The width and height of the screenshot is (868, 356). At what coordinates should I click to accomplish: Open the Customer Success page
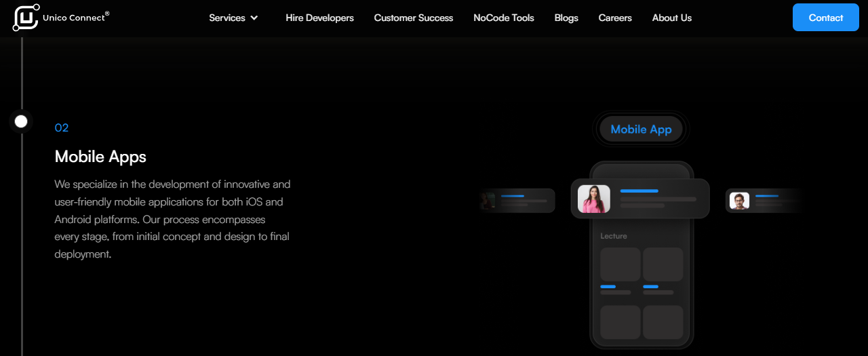click(x=413, y=18)
